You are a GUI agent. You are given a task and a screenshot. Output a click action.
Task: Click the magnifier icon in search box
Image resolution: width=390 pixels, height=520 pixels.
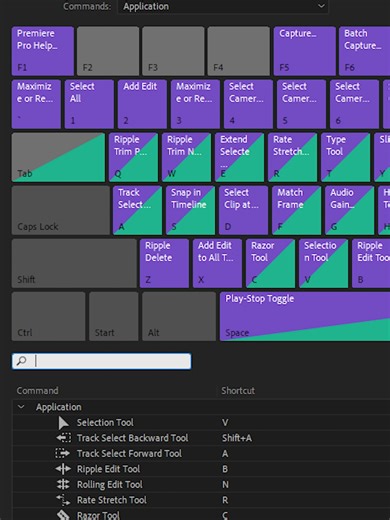pos(22,361)
